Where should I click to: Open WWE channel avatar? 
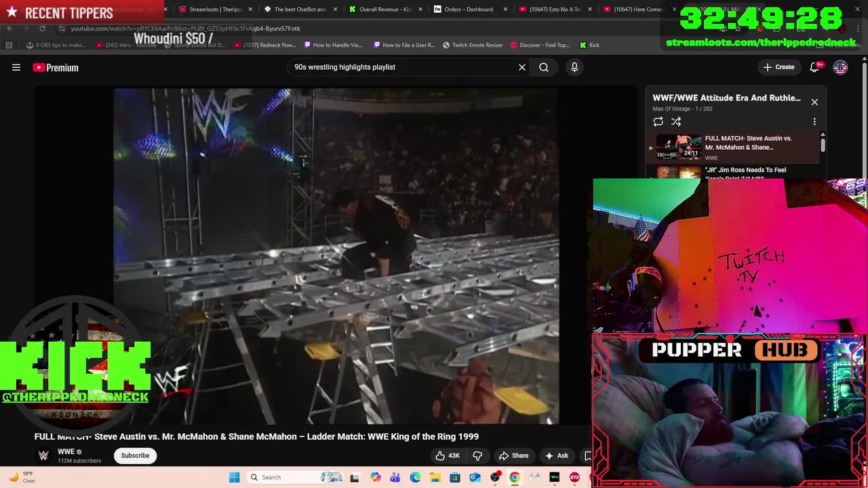tap(43, 455)
